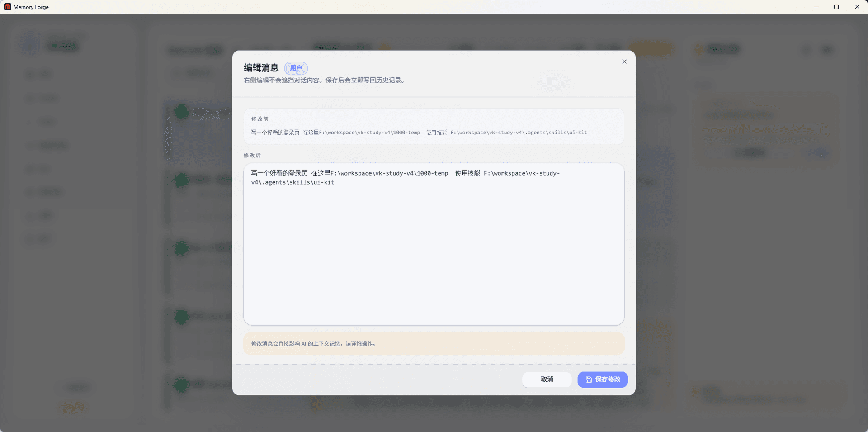The image size is (868, 432).
Task: Select the green avatar of the second message
Action: pyautogui.click(x=181, y=180)
